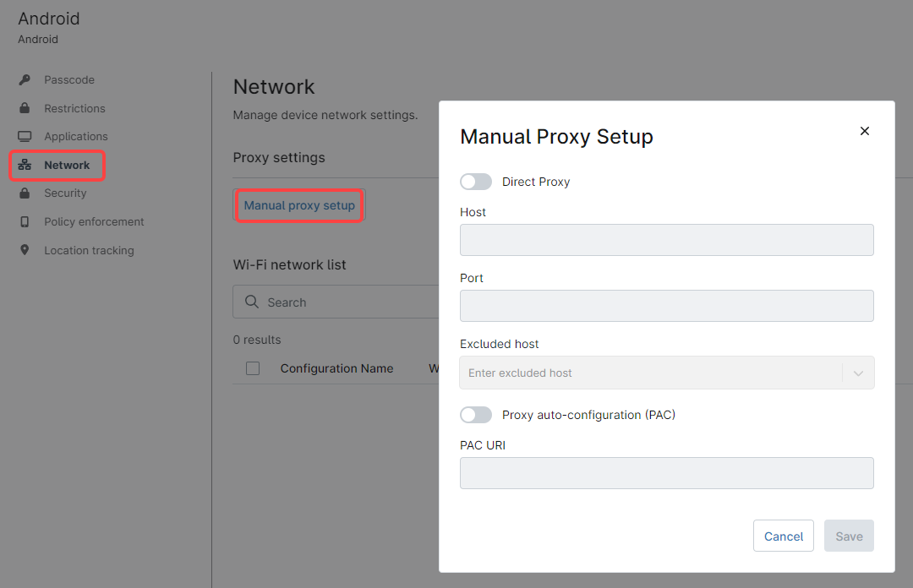The image size is (913, 588).
Task: Click the Network topology icon in sidebar
Action: click(x=25, y=165)
